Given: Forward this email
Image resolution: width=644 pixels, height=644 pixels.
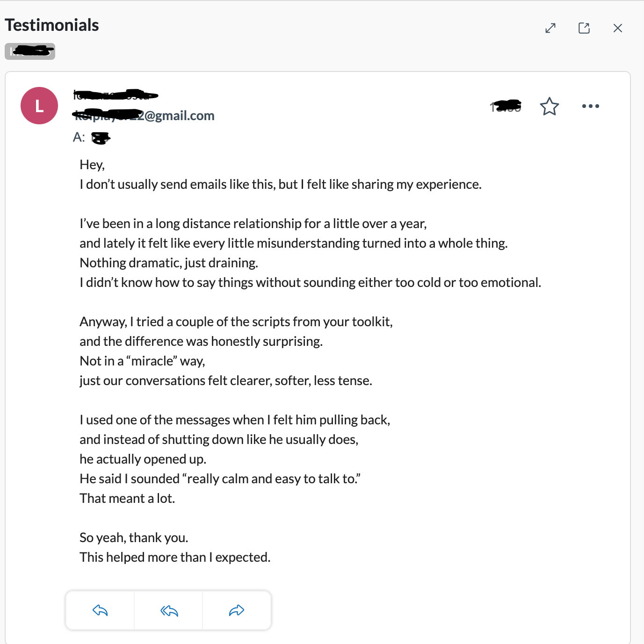Looking at the screenshot, I should (237, 610).
